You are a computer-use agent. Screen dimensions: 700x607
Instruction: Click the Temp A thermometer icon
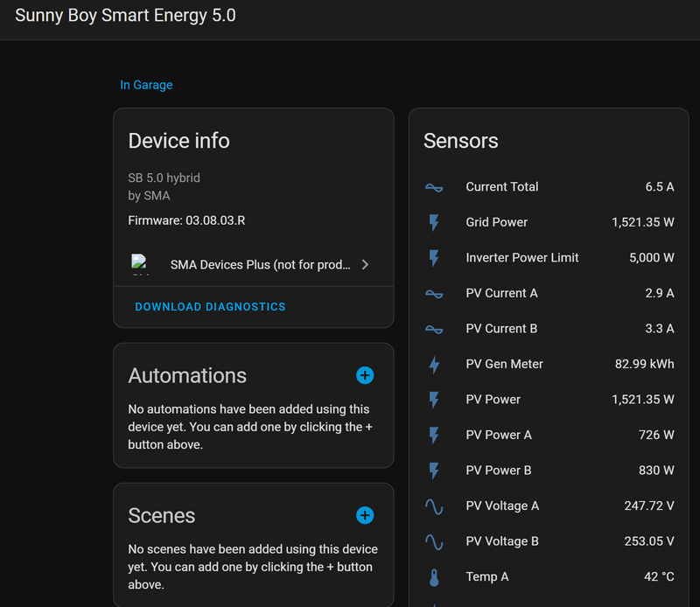[434, 577]
